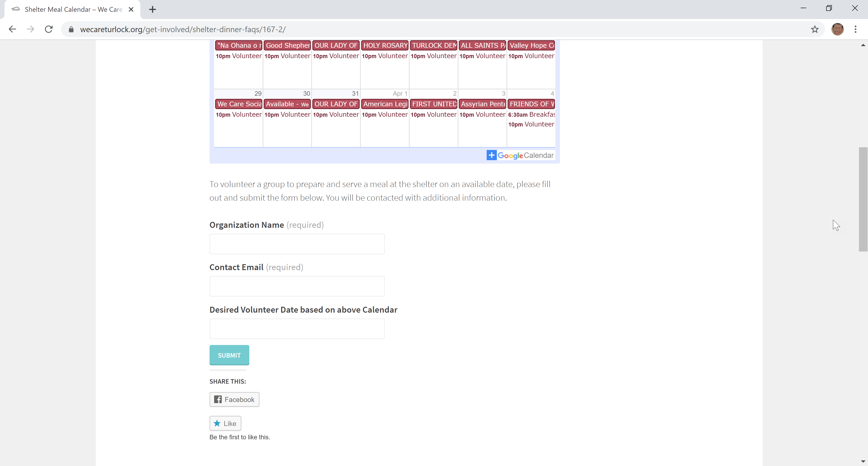Open the Chrome three-dot menu
Screen dimensions: 868x466
click(x=855, y=29)
